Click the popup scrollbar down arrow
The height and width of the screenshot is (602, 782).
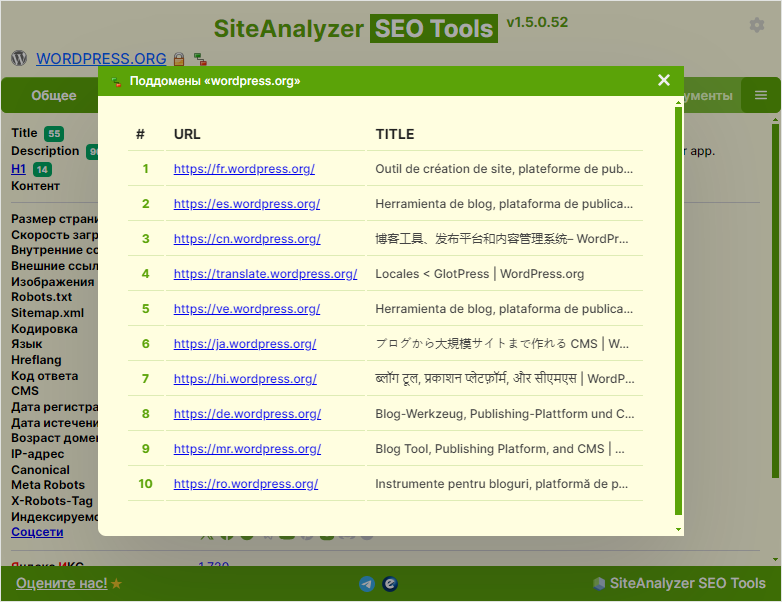[678, 530]
